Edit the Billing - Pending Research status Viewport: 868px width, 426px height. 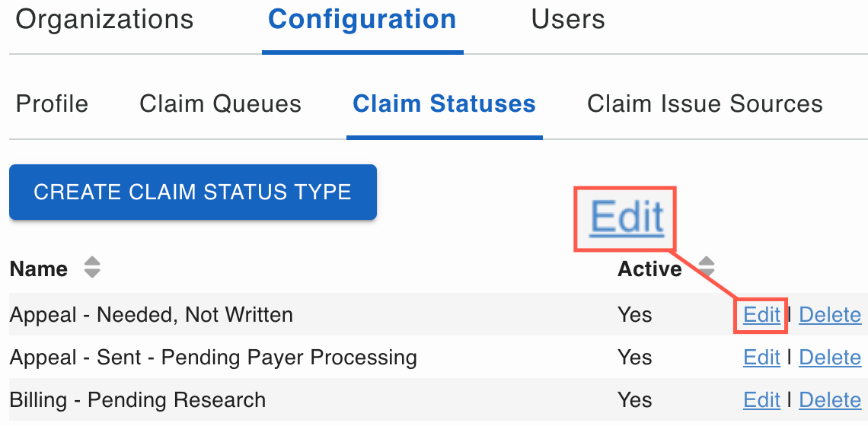click(x=761, y=399)
